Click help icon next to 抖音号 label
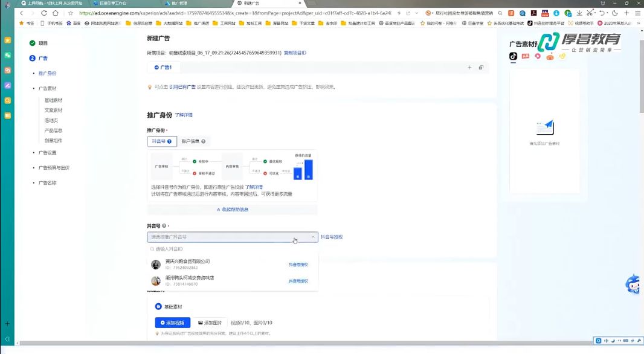The width and height of the screenshot is (644, 354). coord(164,226)
